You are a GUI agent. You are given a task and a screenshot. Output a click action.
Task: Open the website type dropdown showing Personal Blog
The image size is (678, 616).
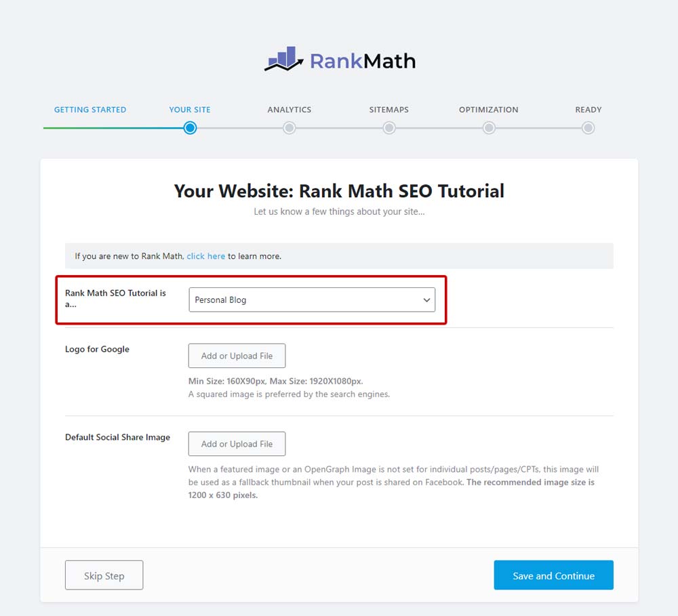pos(312,300)
